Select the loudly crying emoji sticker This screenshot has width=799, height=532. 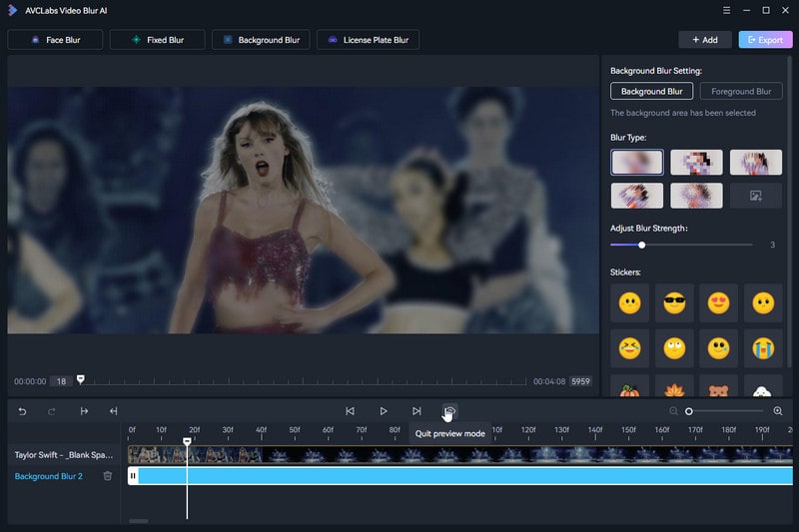pos(763,348)
